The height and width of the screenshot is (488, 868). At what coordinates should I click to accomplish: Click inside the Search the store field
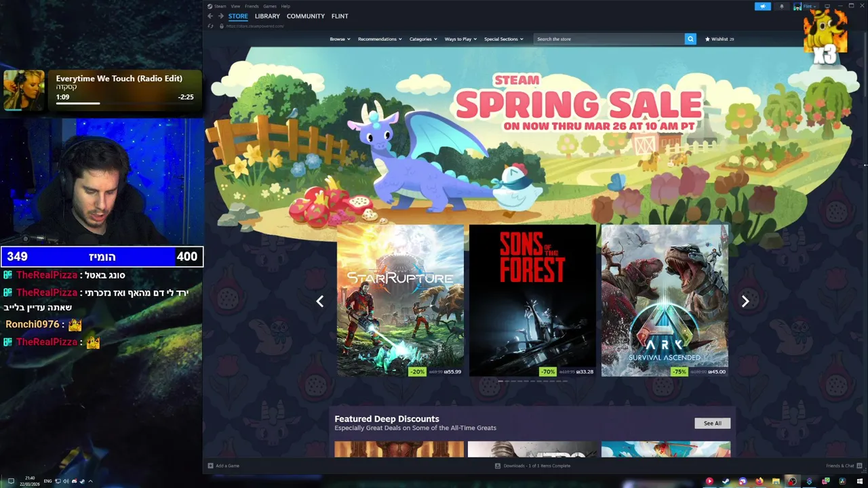(x=609, y=39)
